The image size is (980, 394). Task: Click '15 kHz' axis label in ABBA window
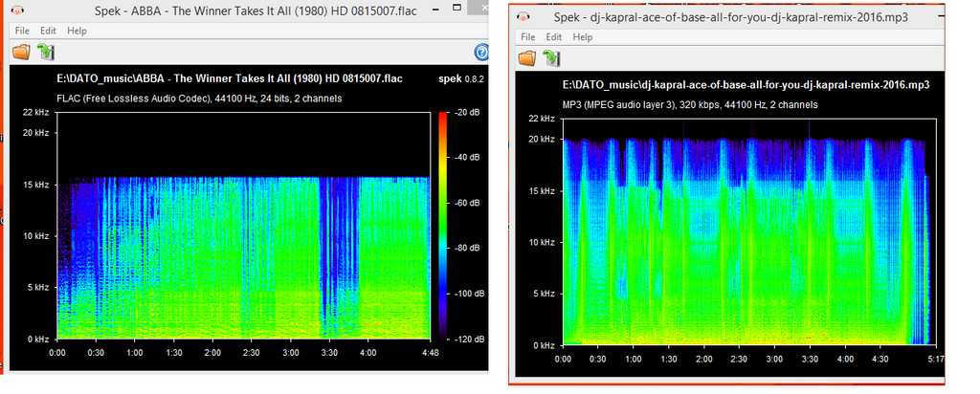point(37,185)
